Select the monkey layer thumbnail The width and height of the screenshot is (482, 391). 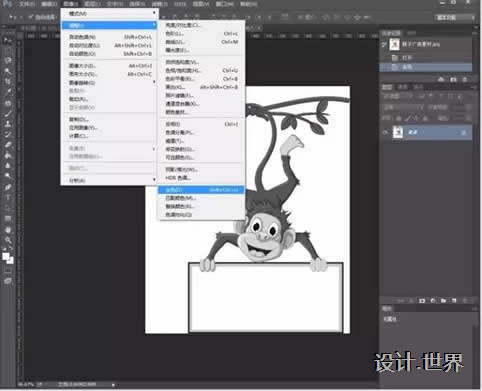click(398, 132)
